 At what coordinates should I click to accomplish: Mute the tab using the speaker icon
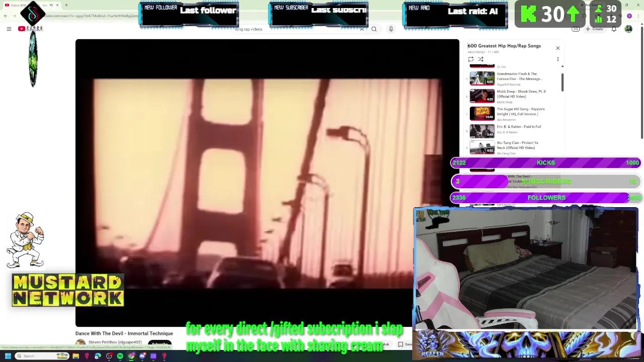(51, 5)
